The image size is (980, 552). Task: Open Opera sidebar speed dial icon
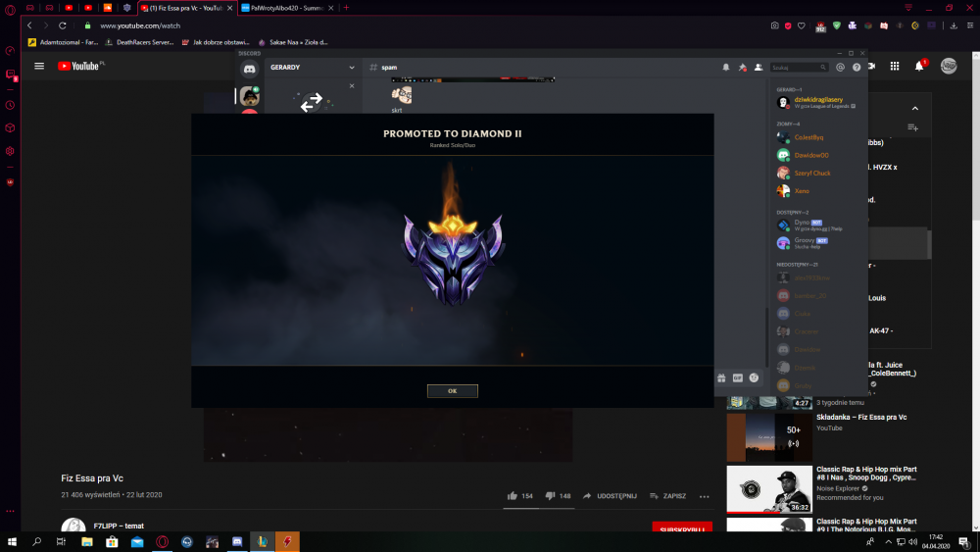click(10, 51)
